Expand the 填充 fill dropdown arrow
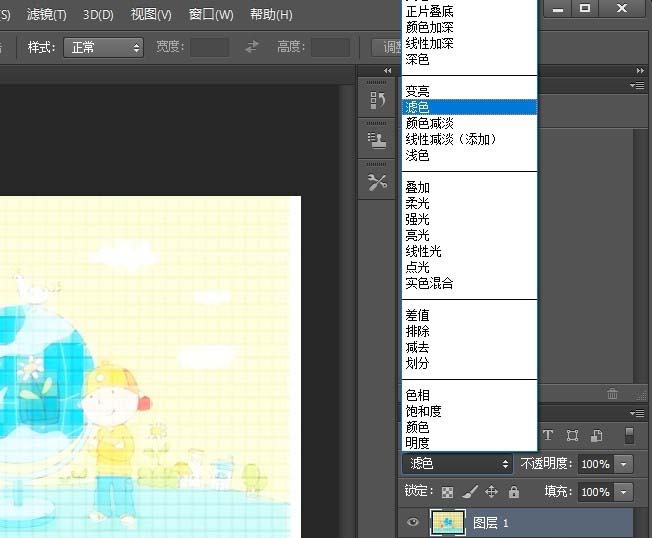This screenshot has height=538, width=652. pos(624,492)
